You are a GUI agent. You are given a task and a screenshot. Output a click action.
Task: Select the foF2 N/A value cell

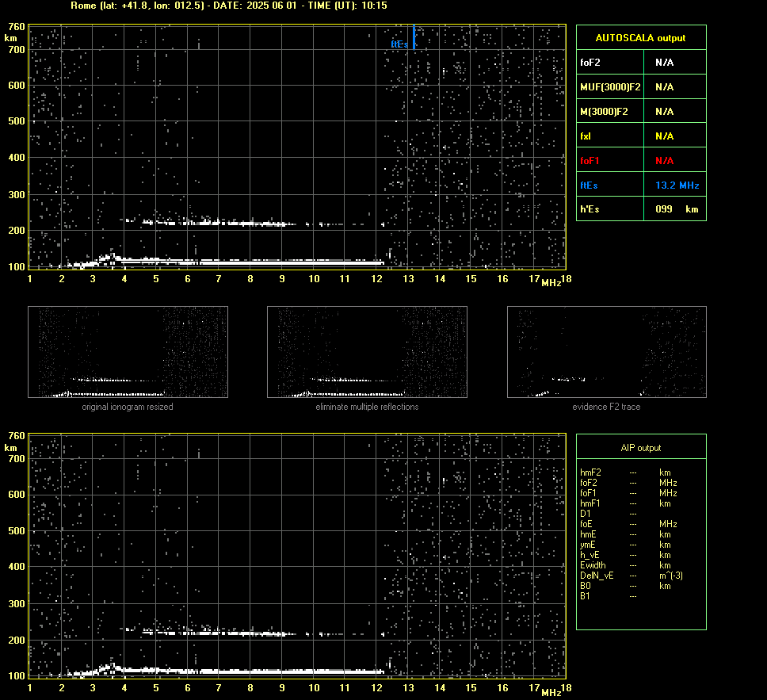point(674,62)
